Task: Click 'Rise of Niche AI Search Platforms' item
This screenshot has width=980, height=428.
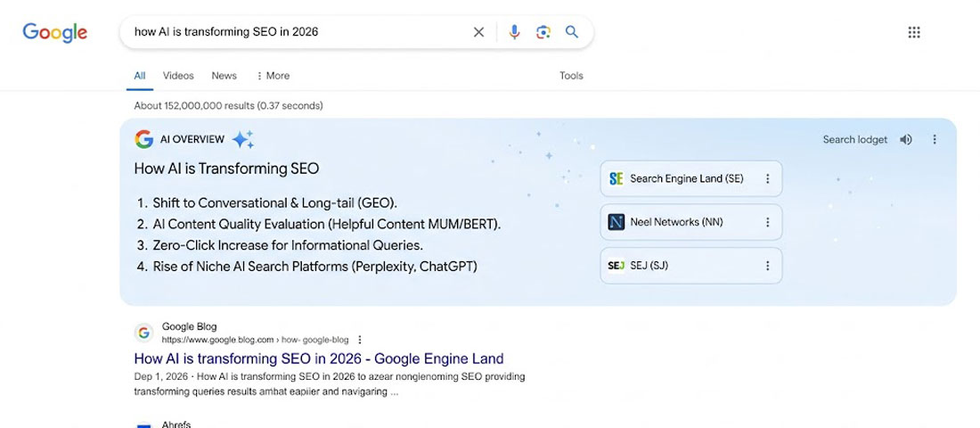Action: pos(315,267)
